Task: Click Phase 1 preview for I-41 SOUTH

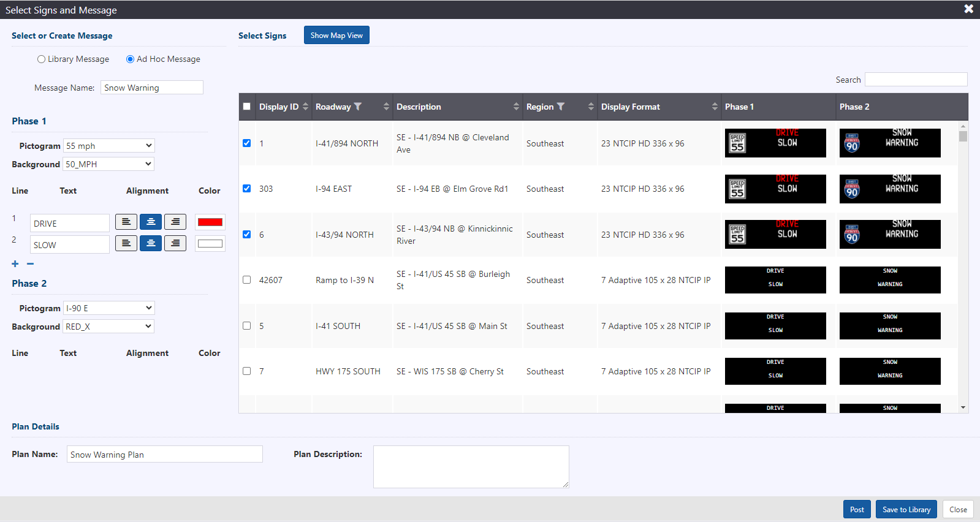Action: point(775,326)
